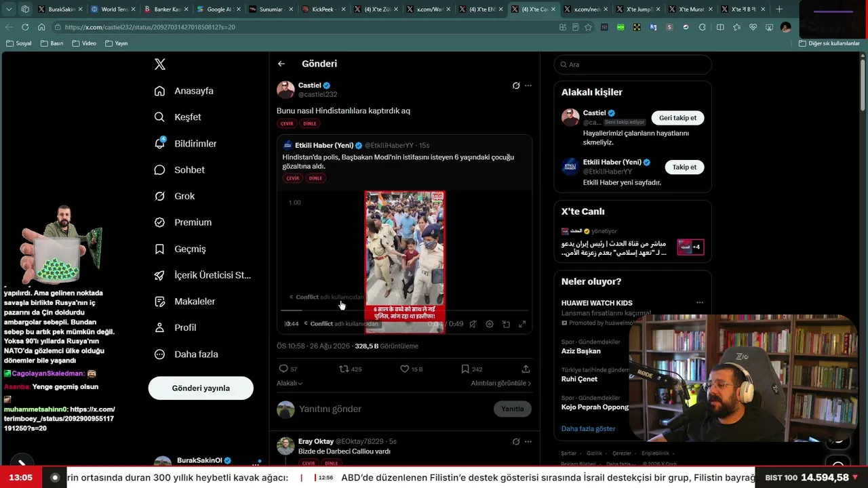Open more options on Eray Oktay's reply
The image size is (868, 488).
coord(528,441)
